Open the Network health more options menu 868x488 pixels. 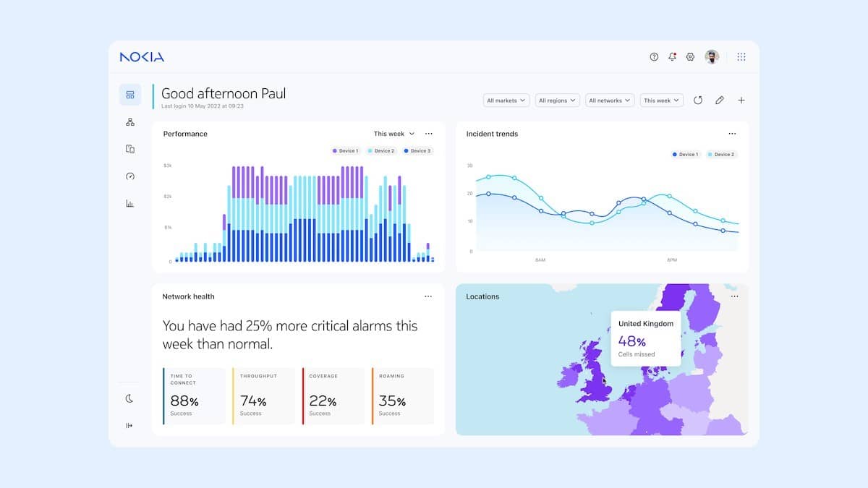pos(428,296)
